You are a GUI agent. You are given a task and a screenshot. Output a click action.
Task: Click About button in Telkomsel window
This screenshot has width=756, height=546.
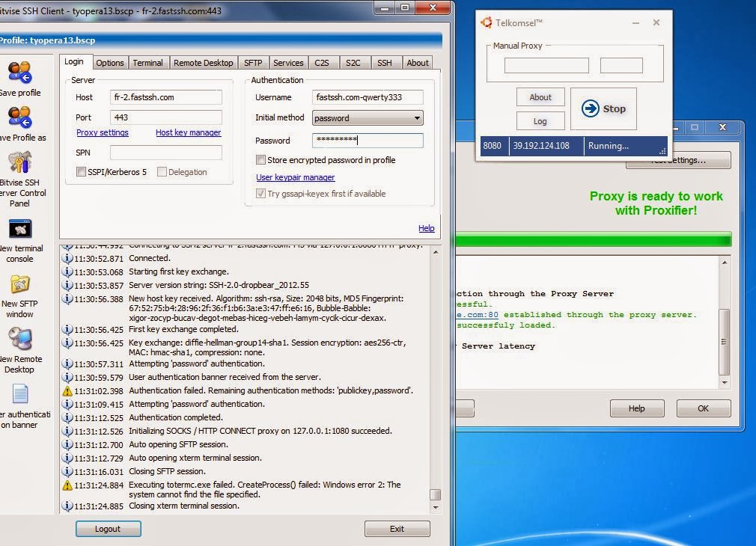point(540,97)
